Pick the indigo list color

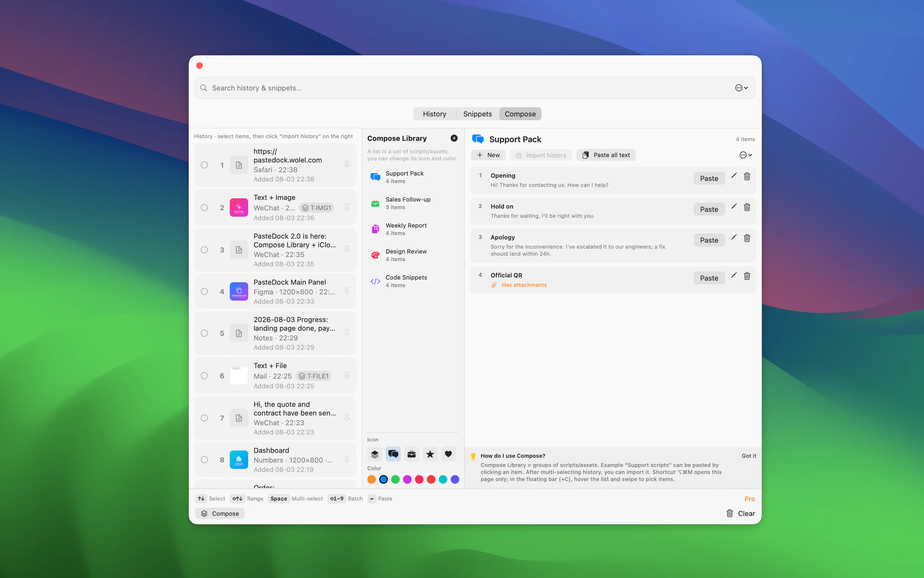tap(455, 479)
